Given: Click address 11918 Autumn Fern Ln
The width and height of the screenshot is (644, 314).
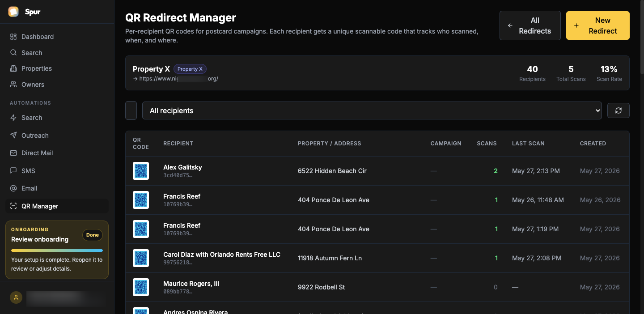Looking at the screenshot, I should pyautogui.click(x=330, y=258).
